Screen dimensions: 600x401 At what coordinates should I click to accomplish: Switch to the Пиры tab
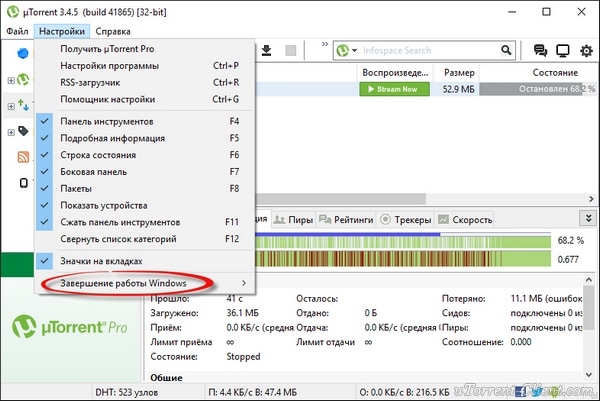click(293, 220)
